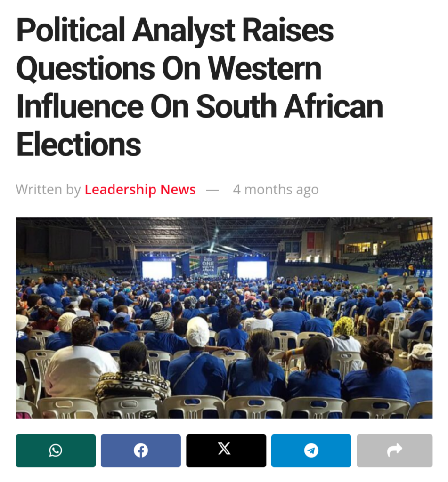Click the left white screen on stage

pos(157,270)
